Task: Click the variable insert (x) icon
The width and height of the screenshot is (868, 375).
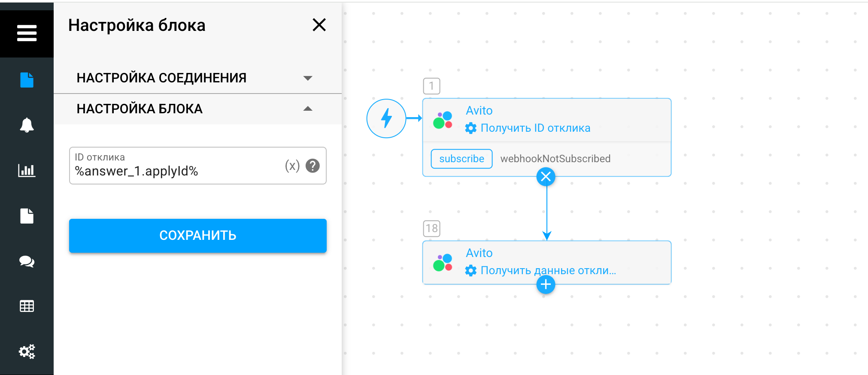Action: (292, 166)
